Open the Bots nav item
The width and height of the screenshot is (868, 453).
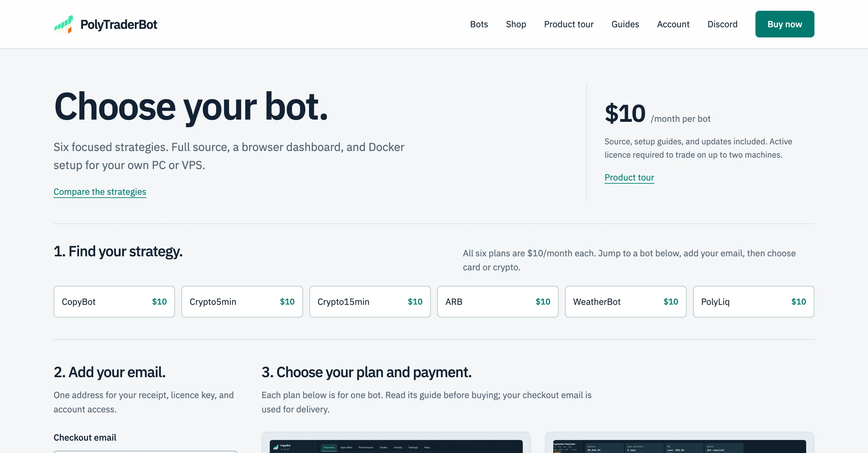[479, 24]
